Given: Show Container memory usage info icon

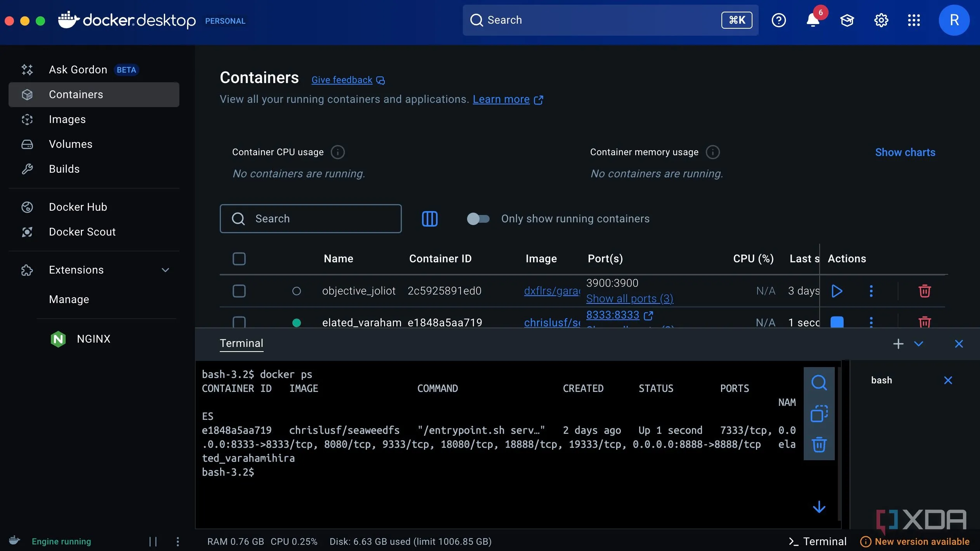Looking at the screenshot, I should tap(712, 152).
